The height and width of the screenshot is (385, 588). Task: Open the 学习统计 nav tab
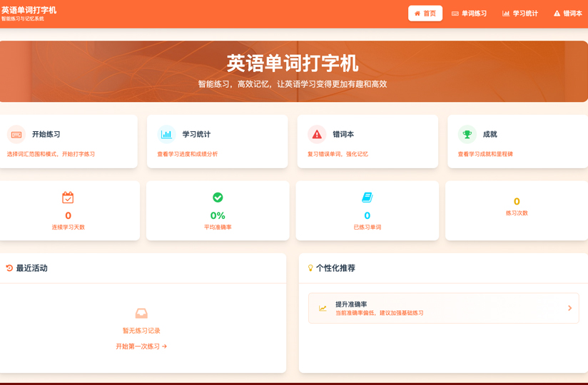click(x=520, y=14)
